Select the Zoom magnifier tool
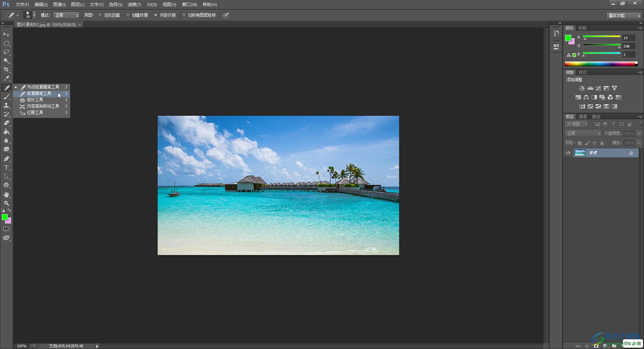Viewport: 644px width, 349px height. coord(6,203)
